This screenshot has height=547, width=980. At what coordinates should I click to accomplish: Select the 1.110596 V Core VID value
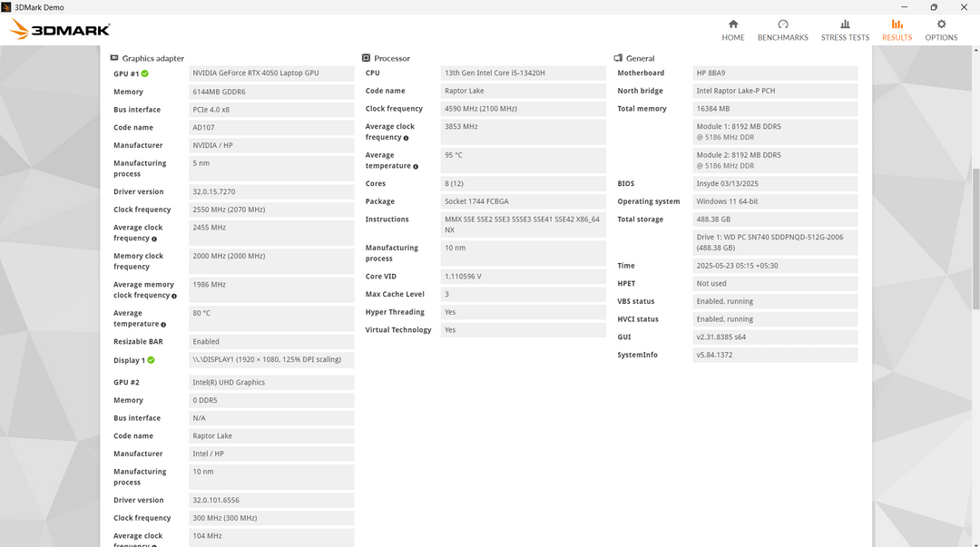(524, 277)
